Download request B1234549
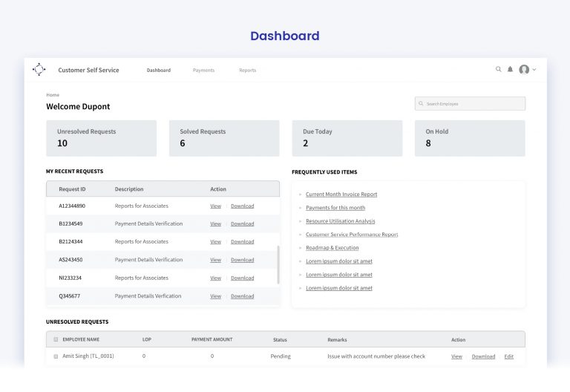The image size is (570, 392). [x=243, y=223]
